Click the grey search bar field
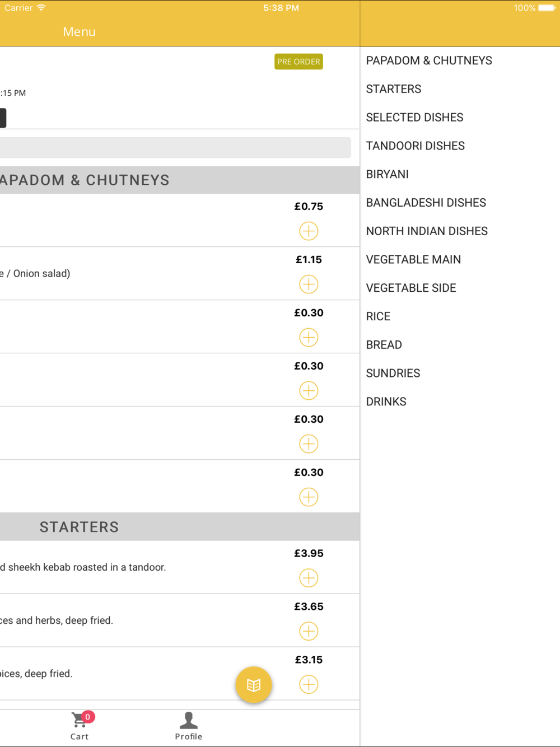Image resolution: width=560 pixels, height=747 pixels. pyautogui.click(x=175, y=147)
